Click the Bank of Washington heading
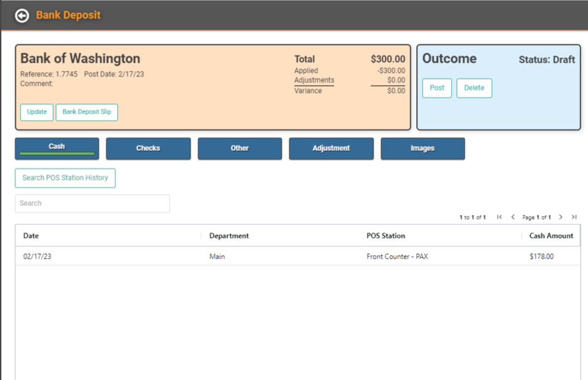The image size is (588, 380). click(80, 58)
